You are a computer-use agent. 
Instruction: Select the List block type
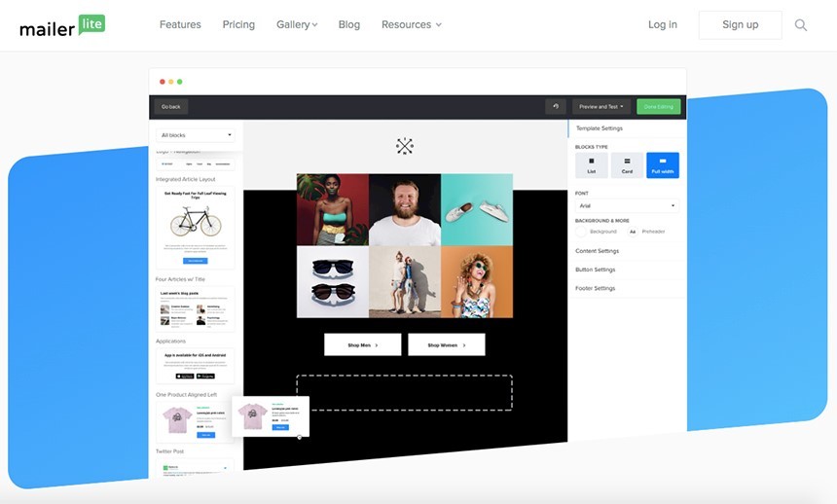coord(592,165)
